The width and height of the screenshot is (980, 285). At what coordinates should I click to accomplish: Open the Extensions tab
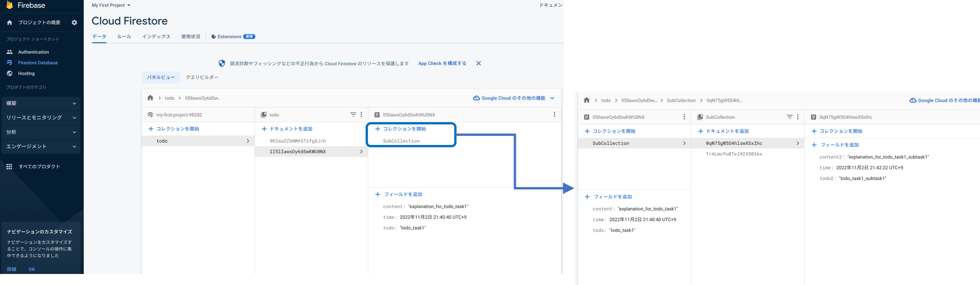(233, 37)
